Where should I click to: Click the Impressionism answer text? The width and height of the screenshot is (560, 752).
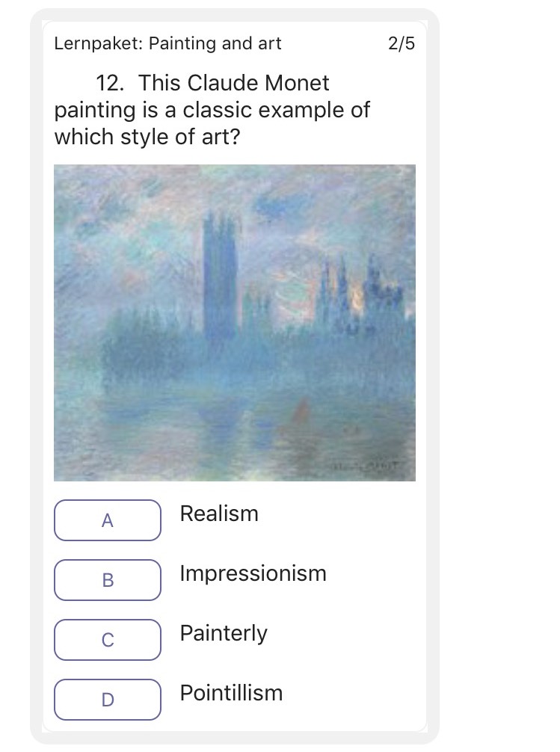click(253, 574)
